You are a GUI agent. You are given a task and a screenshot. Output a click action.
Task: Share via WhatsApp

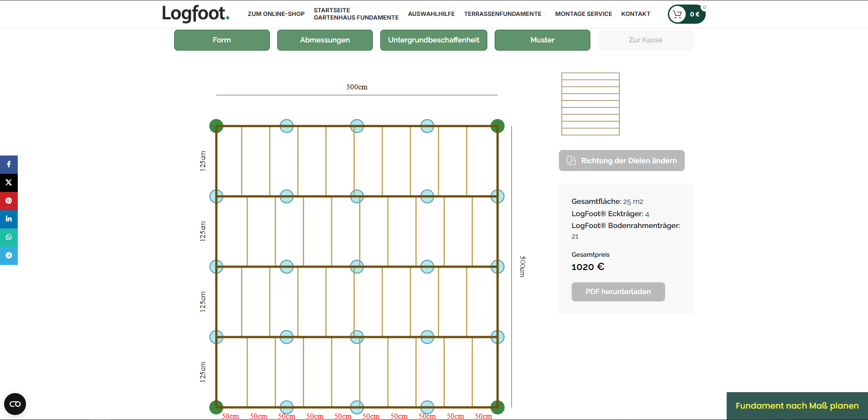[9, 237]
